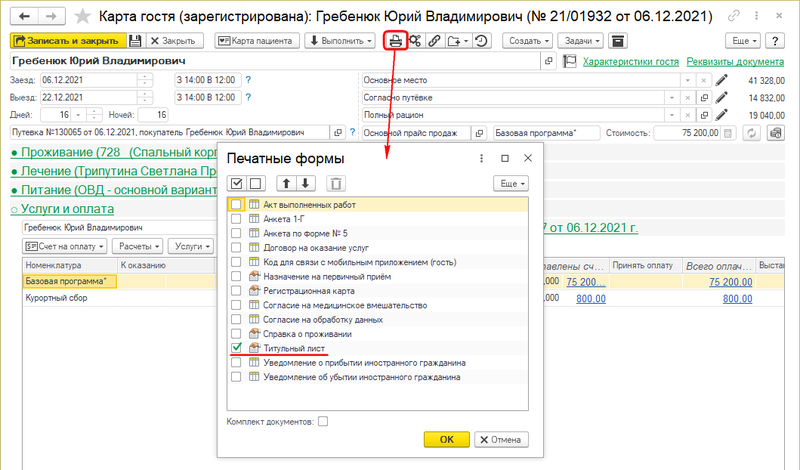Viewport: 800px width, 470px height.
Task: Edit Основное место with pencil icon
Action: click(721, 80)
